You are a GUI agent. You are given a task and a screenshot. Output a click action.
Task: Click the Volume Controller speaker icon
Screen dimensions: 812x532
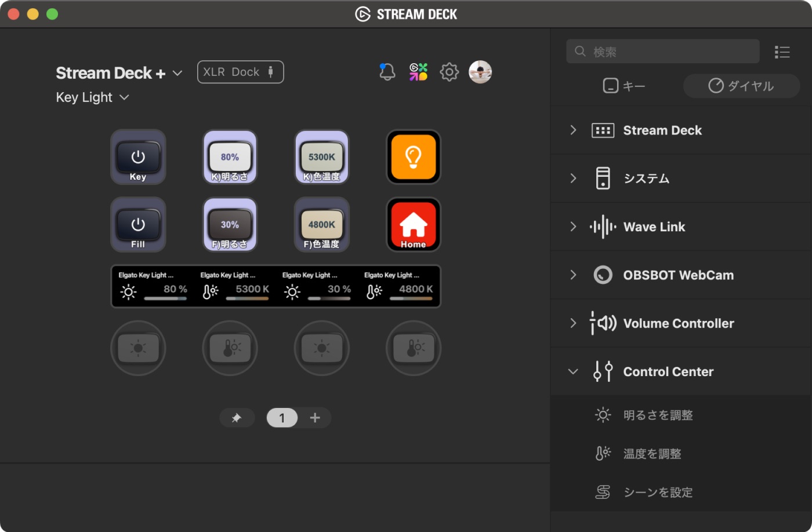pos(603,323)
